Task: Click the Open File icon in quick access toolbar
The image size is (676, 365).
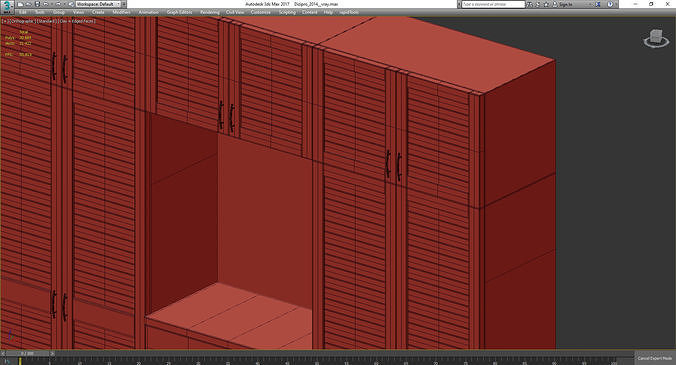Action: pos(28,4)
